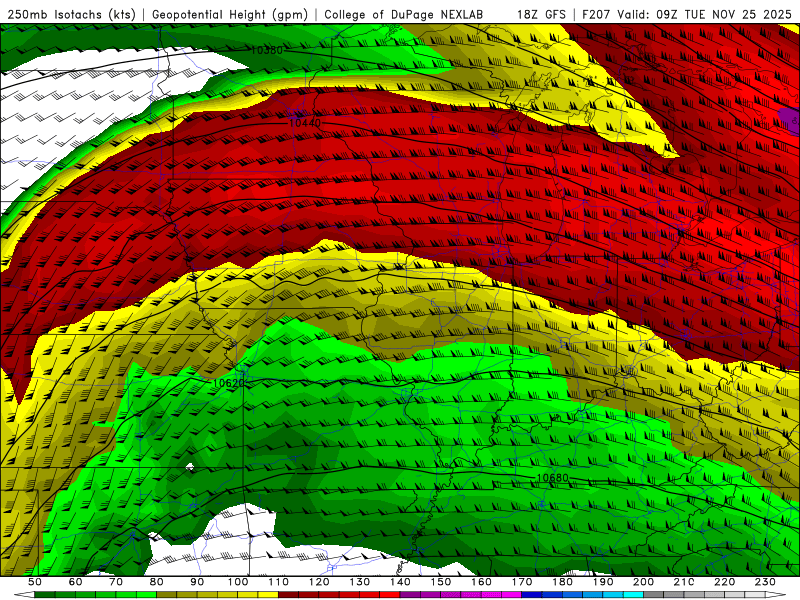Screen dimensions: 800x600
Task: Click the '18Z GFS' model run label
Action: (541, 14)
